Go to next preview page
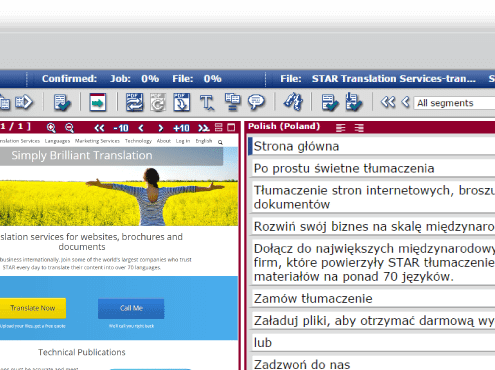Image resolution: width=495 pixels, height=370 pixels. pos(161,128)
